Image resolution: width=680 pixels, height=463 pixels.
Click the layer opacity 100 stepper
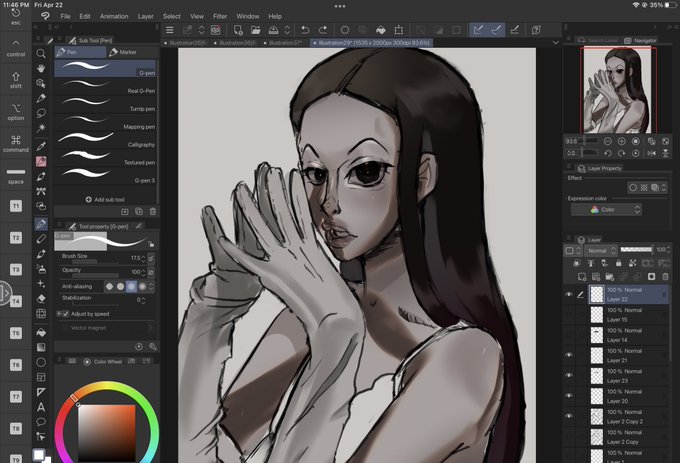coord(667,250)
